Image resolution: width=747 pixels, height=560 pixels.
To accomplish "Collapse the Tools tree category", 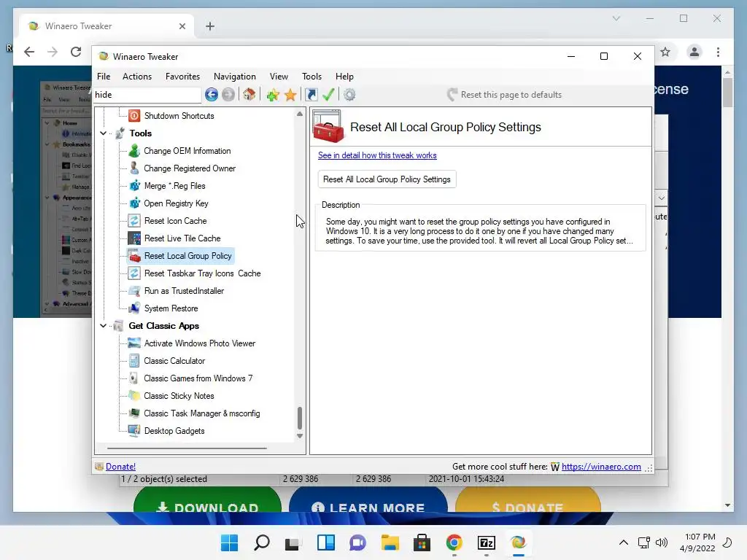I will (x=103, y=133).
